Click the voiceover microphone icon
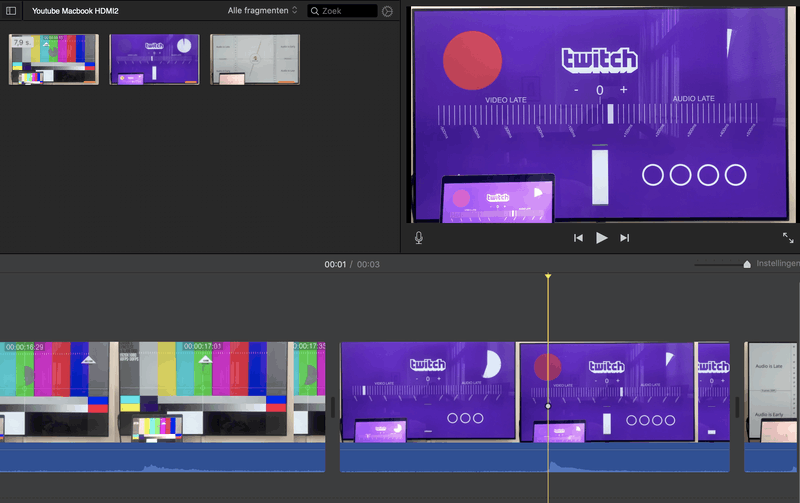Viewport: 800px width, 503px height. (418, 238)
